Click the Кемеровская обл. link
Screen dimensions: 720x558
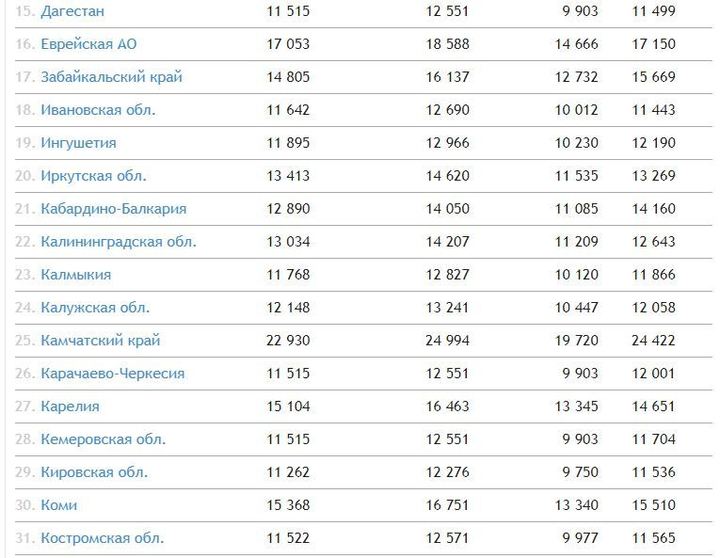(x=103, y=440)
